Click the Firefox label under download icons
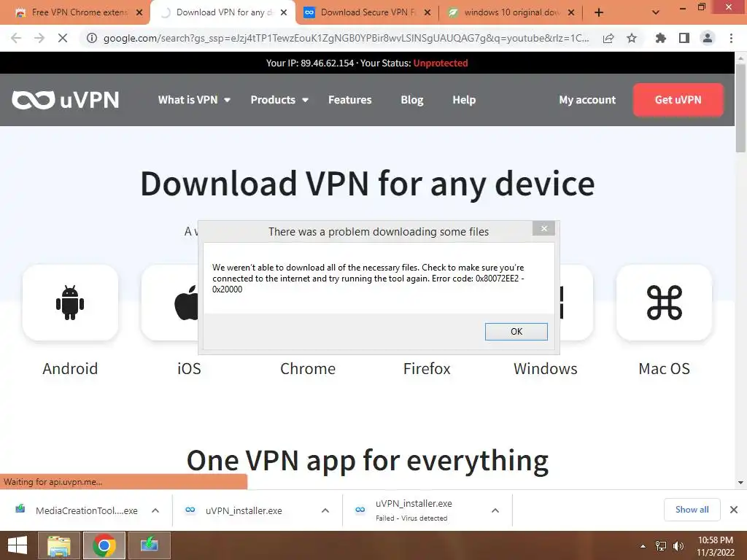The width and height of the screenshot is (747, 560). tap(426, 368)
